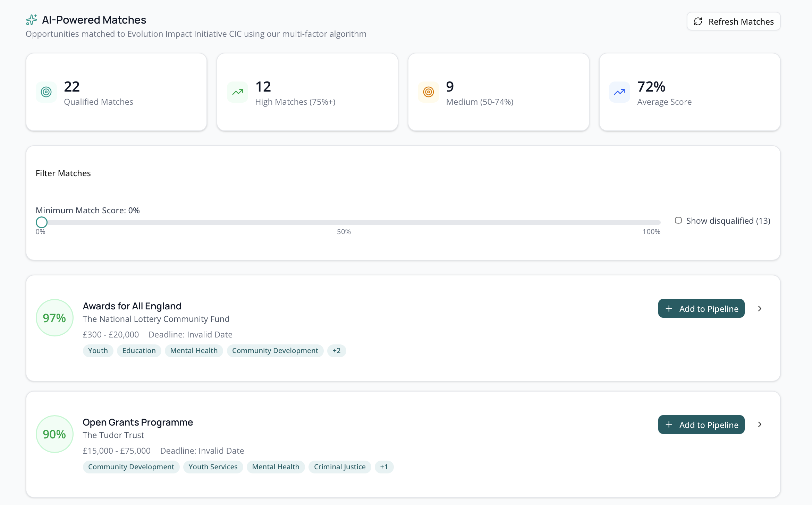This screenshot has width=812, height=505.
Task: Click the blue trend Average Score icon
Action: [619, 92]
